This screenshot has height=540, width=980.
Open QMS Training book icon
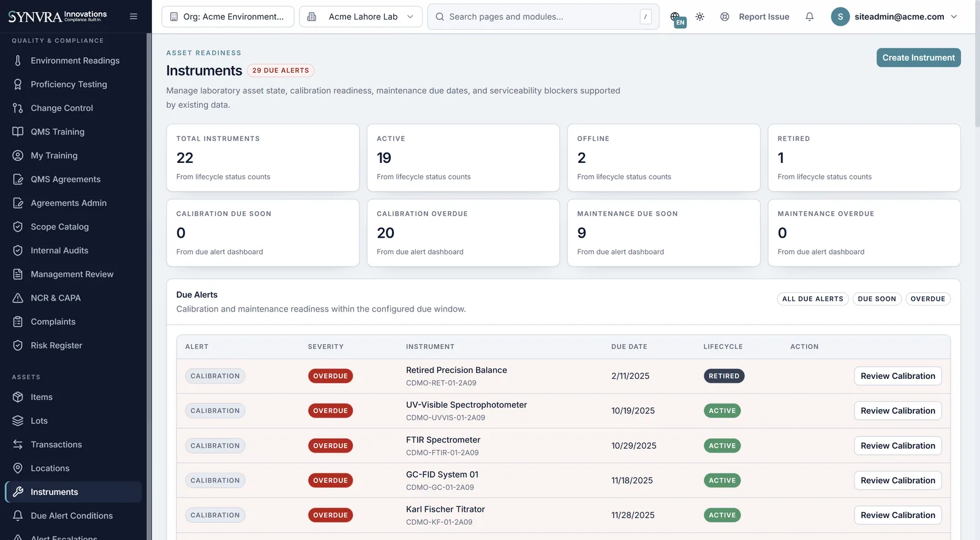point(18,132)
